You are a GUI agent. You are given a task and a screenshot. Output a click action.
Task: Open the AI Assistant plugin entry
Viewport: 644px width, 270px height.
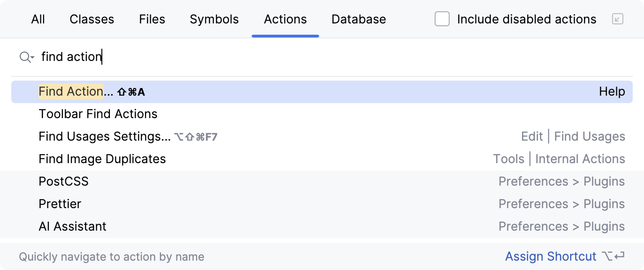click(x=73, y=226)
